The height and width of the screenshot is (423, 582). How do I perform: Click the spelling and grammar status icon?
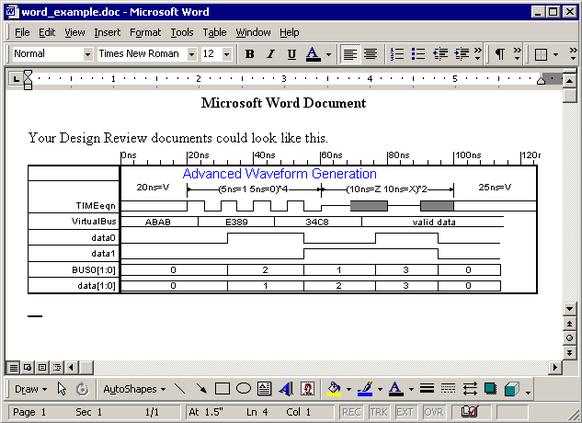tap(470, 411)
